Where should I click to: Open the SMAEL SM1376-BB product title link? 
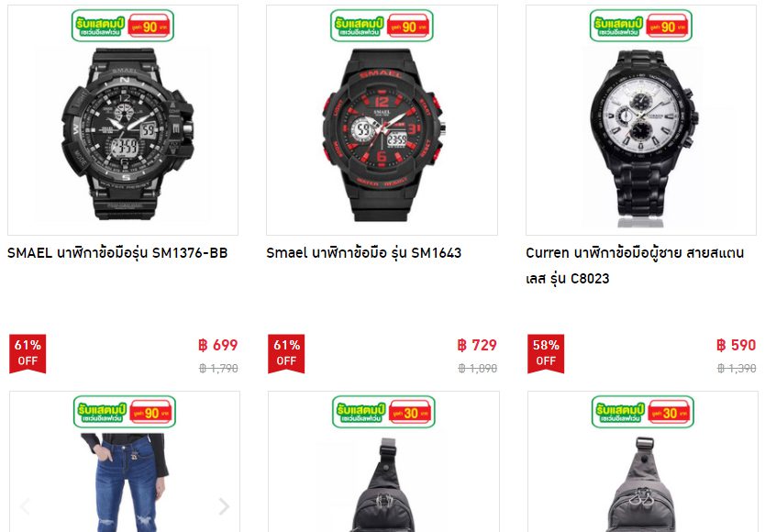click(117, 253)
